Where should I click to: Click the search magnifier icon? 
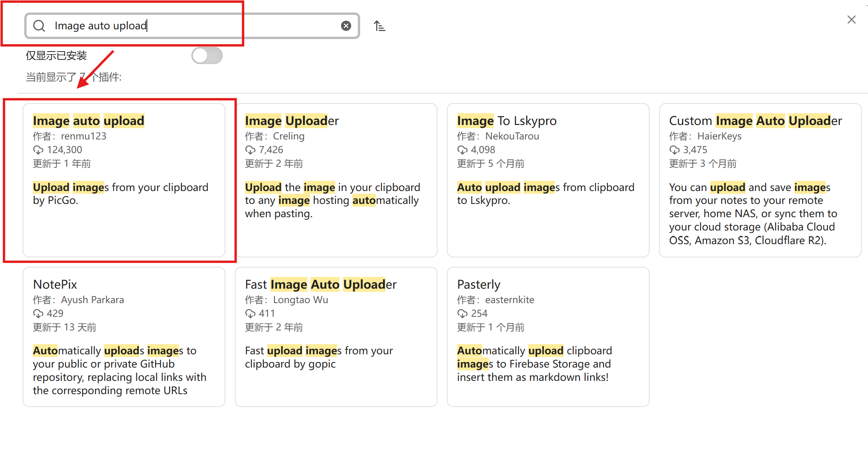(x=39, y=26)
